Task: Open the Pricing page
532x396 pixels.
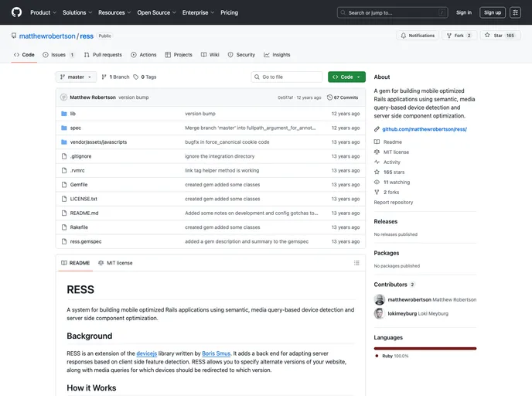Action: pos(230,12)
